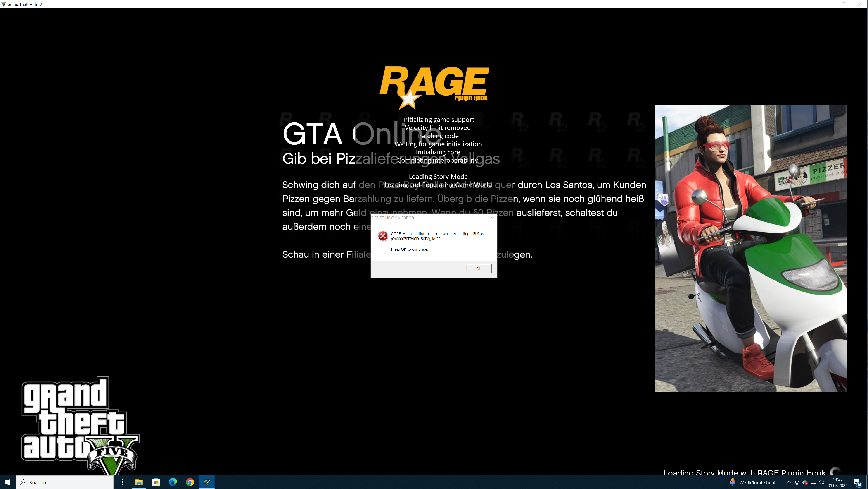Click the red error icon in dialog
868x489 pixels.
tap(383, 236)
